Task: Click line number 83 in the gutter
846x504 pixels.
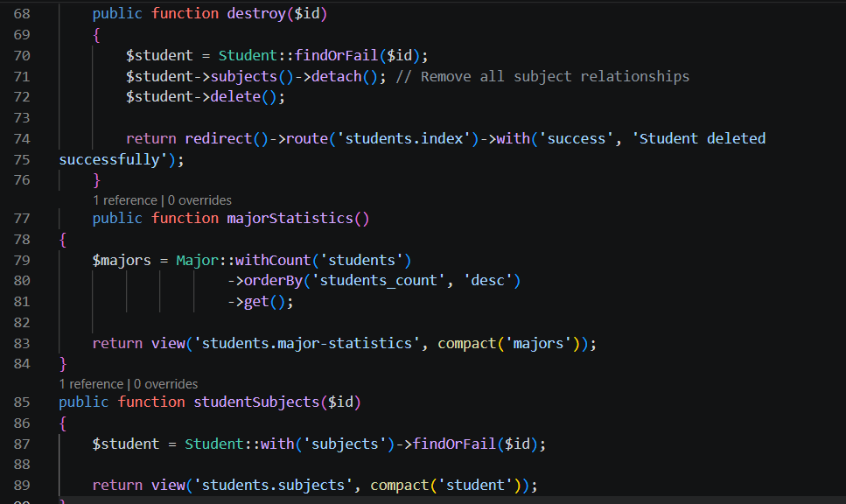Action: pos(22,344)
